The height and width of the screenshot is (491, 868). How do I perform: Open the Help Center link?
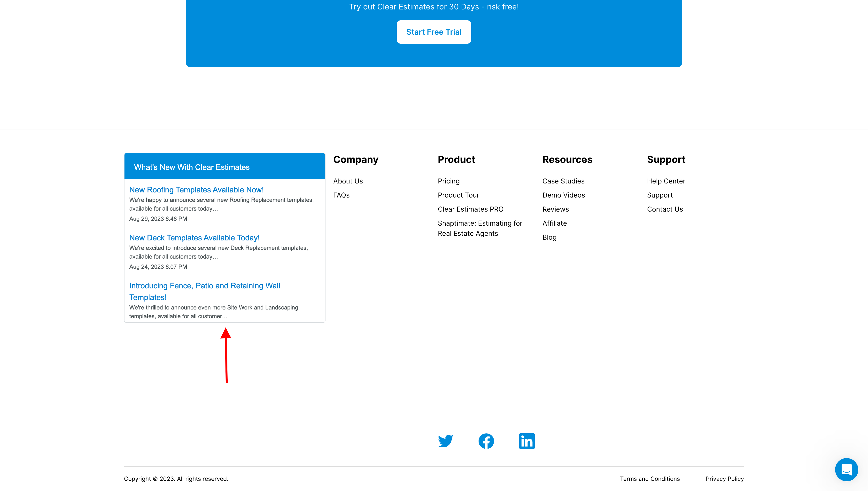666,181
